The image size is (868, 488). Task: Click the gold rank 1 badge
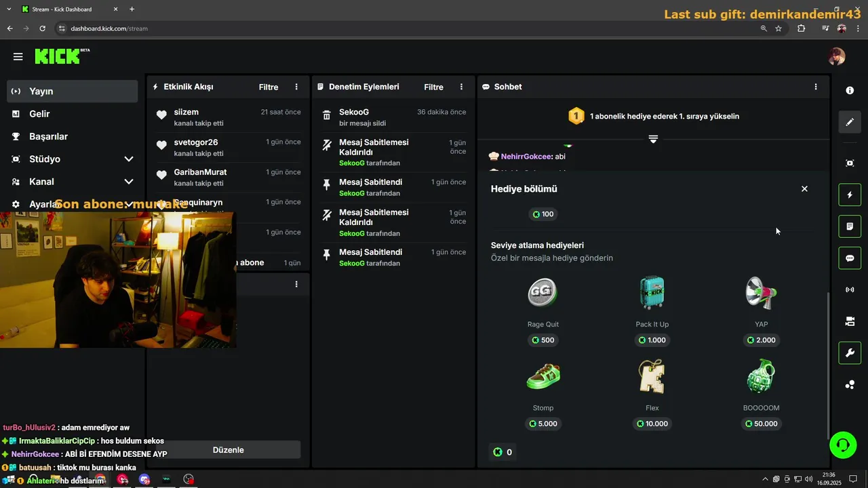tap(576, 116)
